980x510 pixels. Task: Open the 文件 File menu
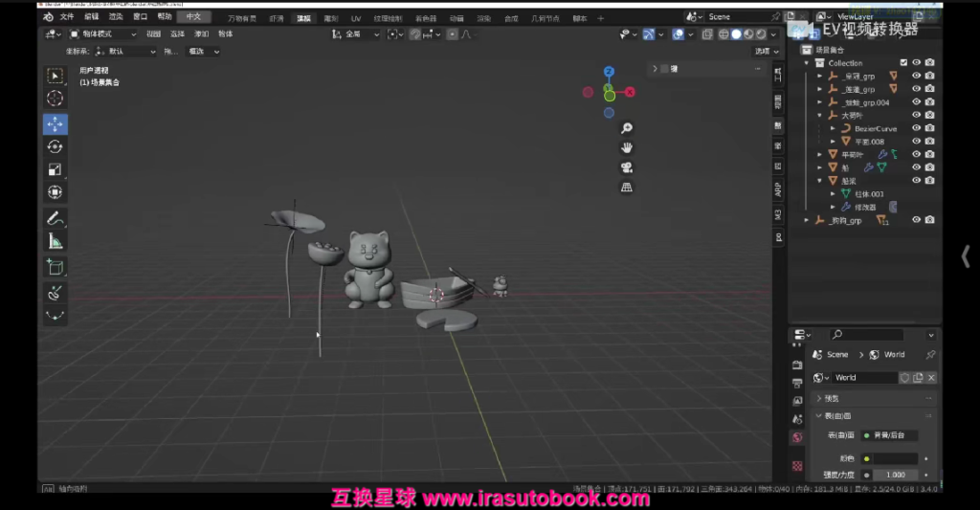[67, 17]
